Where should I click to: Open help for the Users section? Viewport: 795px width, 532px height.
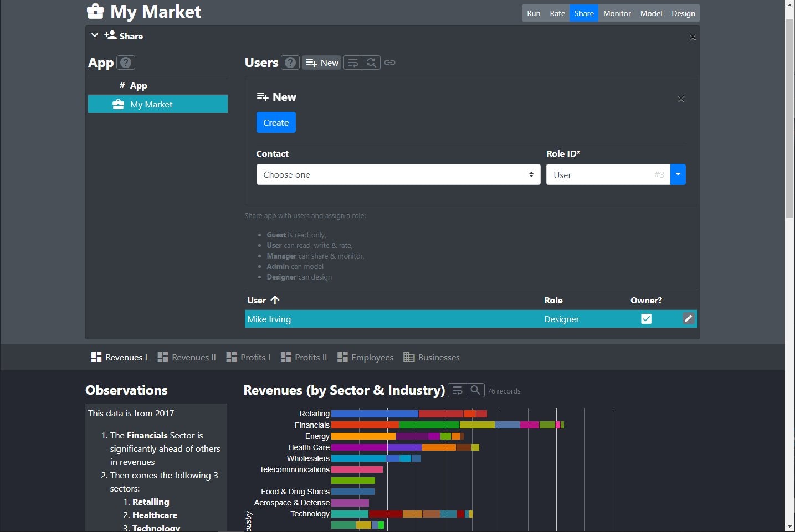click(290, 63)
